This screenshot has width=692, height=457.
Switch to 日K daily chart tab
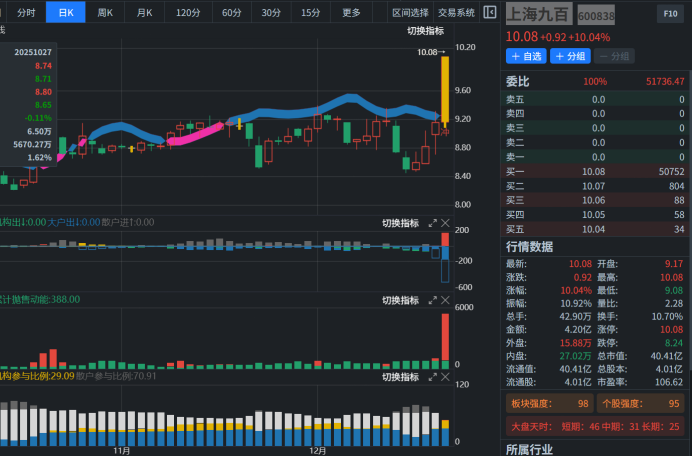66,13
